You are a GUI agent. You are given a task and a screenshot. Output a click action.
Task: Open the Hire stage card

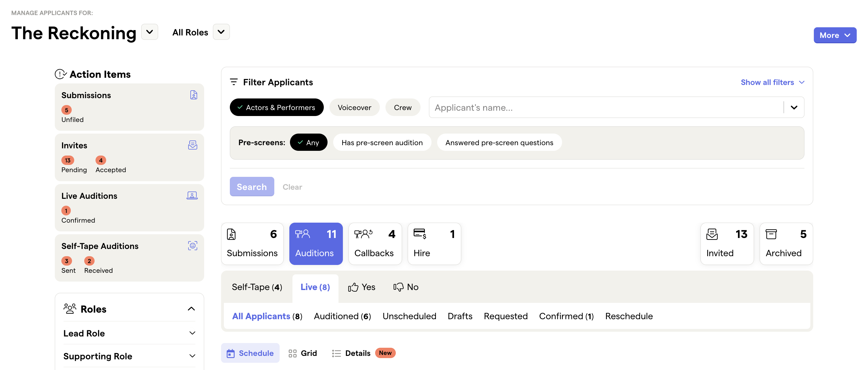click(434, 244)
